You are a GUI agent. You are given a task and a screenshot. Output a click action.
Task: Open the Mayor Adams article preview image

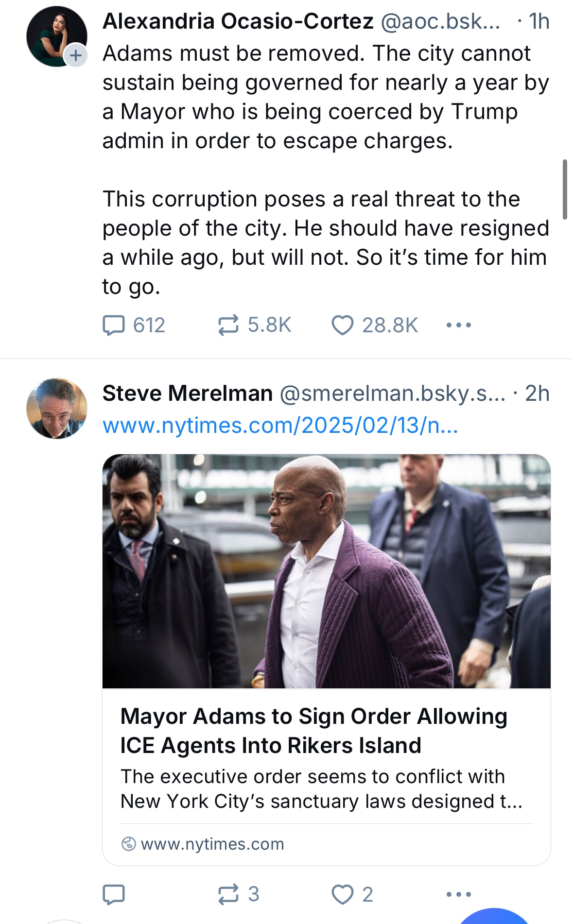coord(326,571)
